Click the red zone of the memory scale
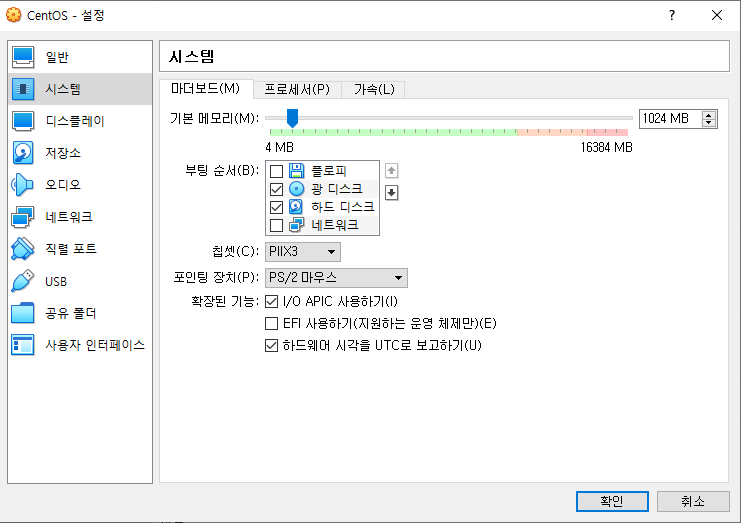Image resolution: width=741 pixels, height=523 pixels. coord(607,132)
